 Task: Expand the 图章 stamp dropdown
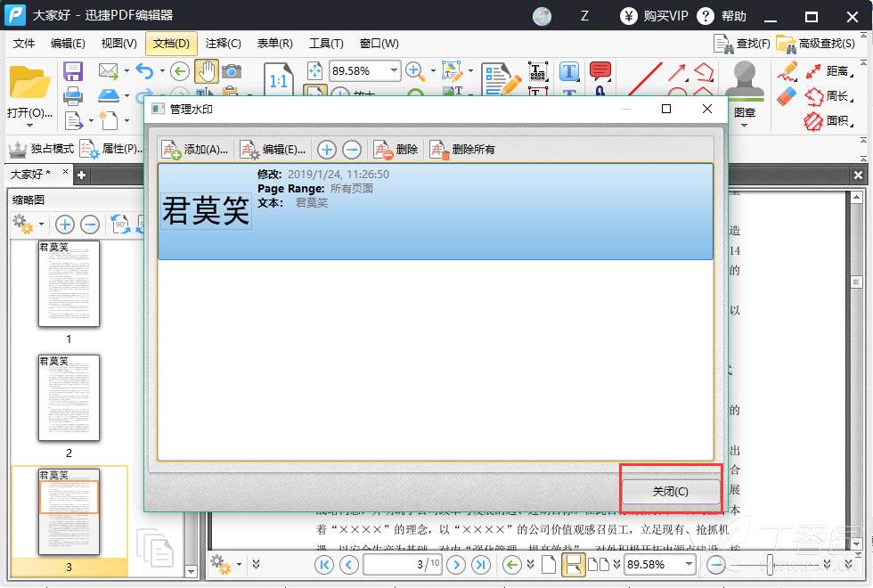745,125
